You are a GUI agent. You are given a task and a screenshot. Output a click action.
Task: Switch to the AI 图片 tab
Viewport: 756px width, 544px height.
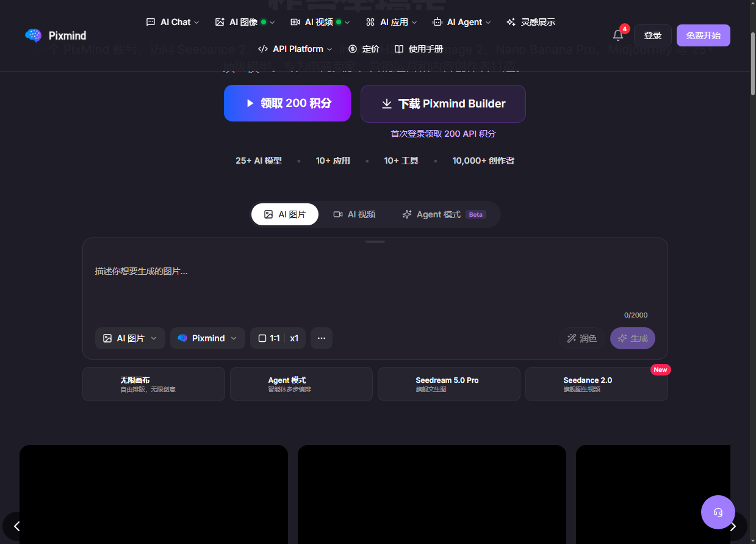pos(285,214)
